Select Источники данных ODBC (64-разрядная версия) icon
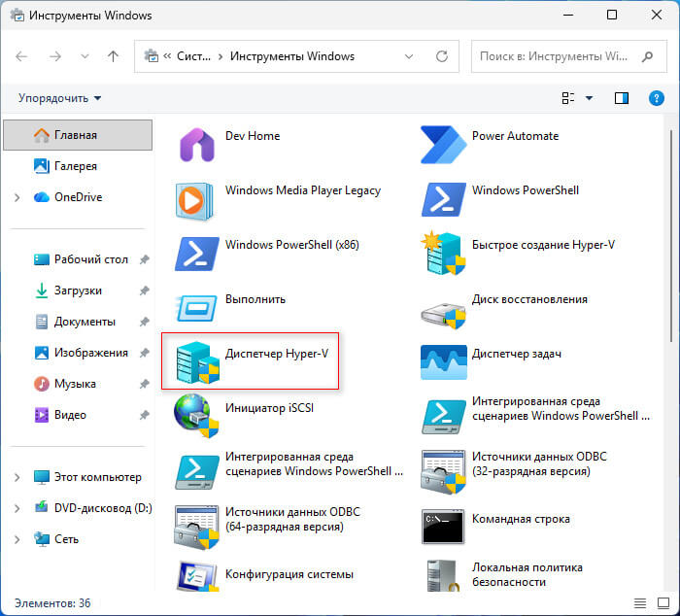Viewport: 680px width, 616px height. pyautogui.click(x=196, y=528)
